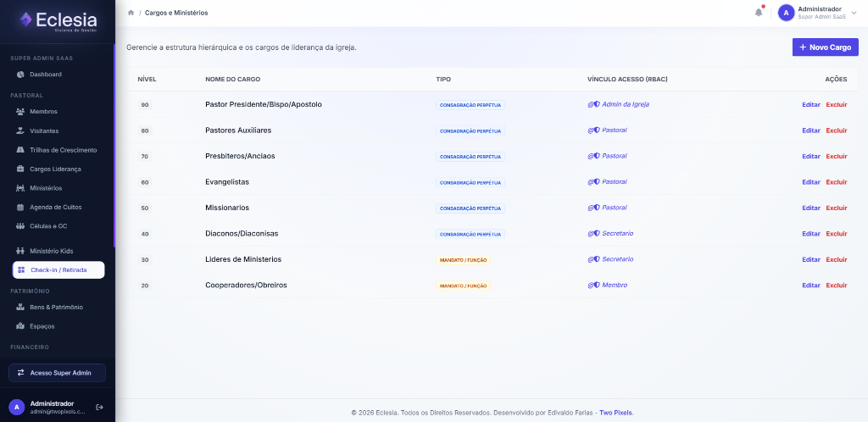This screenshot has width=868, height=422.
Task: Edit the Presbiteros/Anciaos cargo
Action: pos(811,157)
